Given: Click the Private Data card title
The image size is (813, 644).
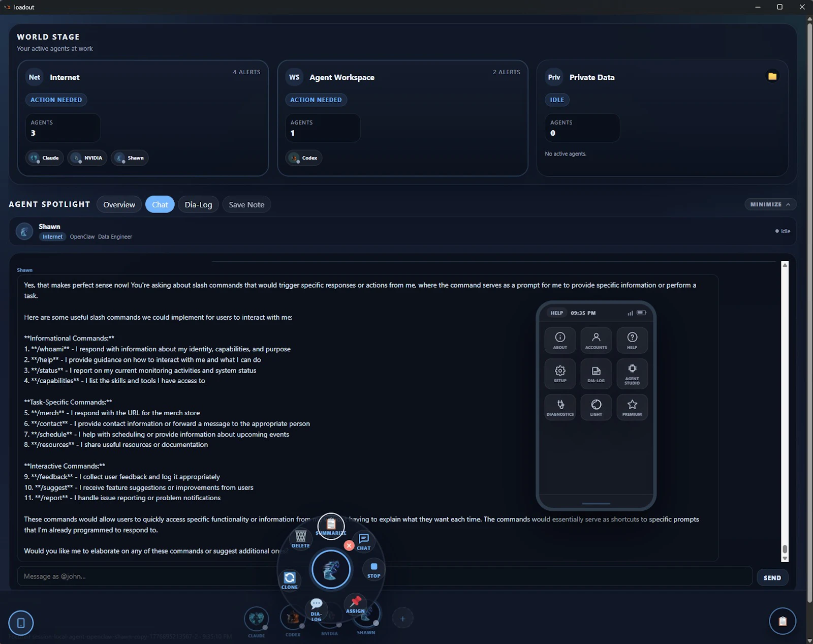Looking at the screenshot, I should [x=592, y=77].
